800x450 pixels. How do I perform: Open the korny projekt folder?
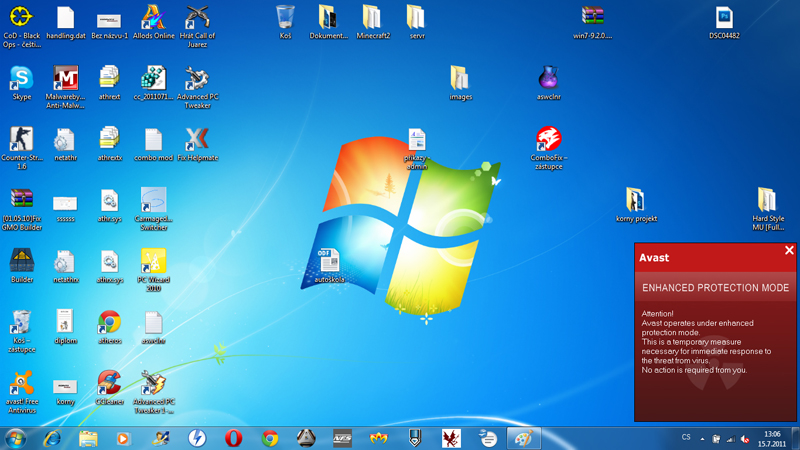(636, 200)
